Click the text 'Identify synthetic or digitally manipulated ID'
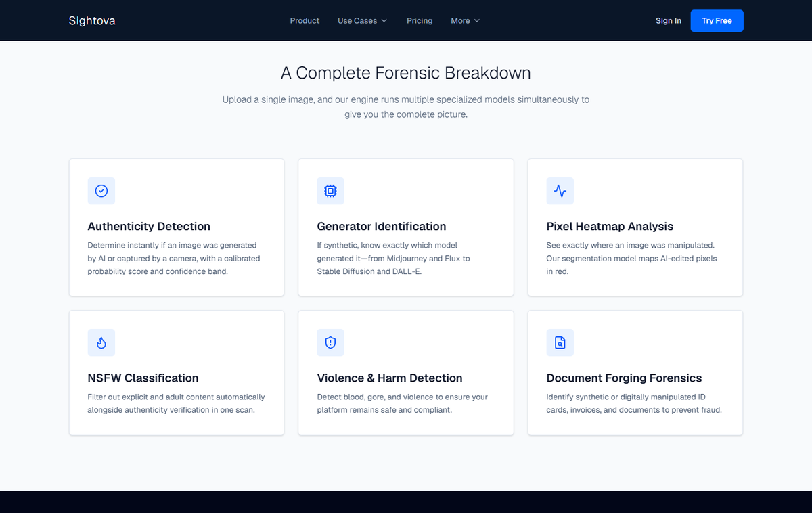The height and width of the screenshot is (513, 812). (x=634, y=403)
